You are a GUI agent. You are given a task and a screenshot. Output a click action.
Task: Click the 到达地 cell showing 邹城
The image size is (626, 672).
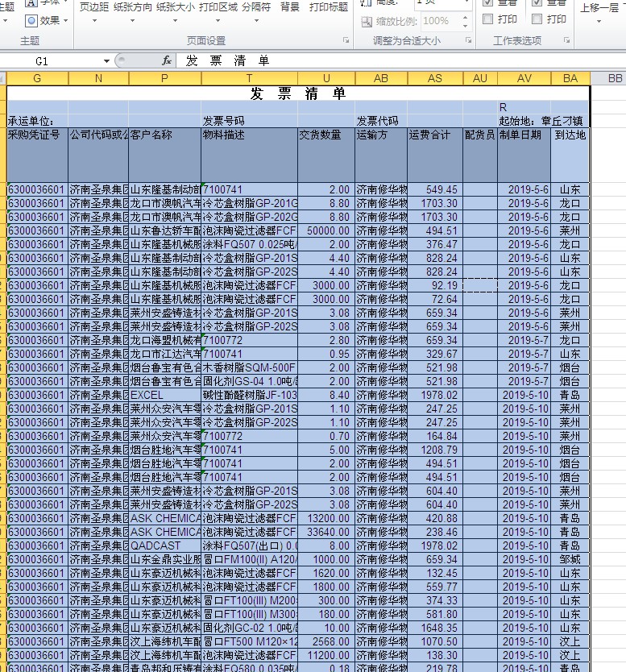click(570, 559)
